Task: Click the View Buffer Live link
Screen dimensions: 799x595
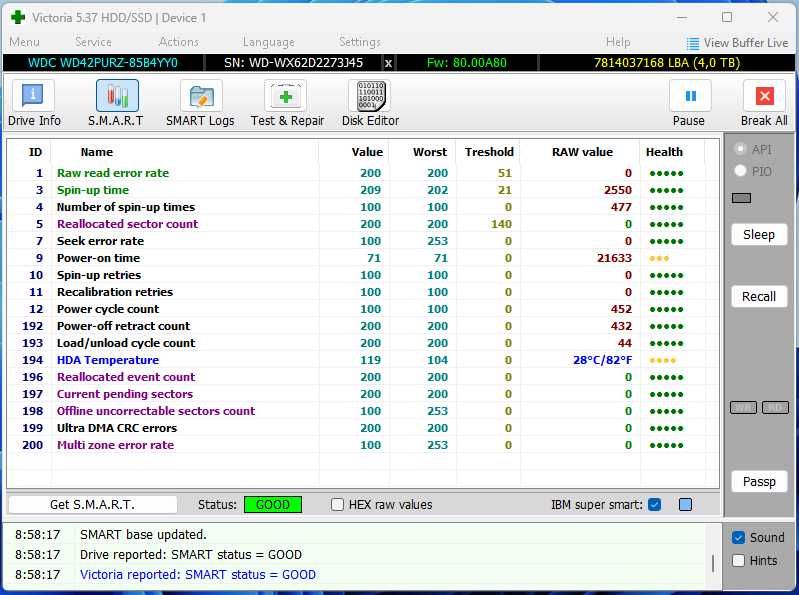Action: click(745, 43)
